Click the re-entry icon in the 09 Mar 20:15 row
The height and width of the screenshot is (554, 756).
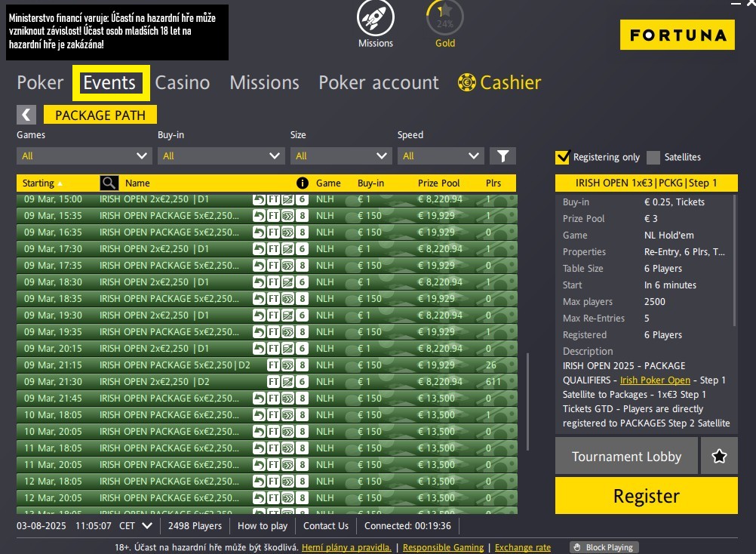coord(260,348)
